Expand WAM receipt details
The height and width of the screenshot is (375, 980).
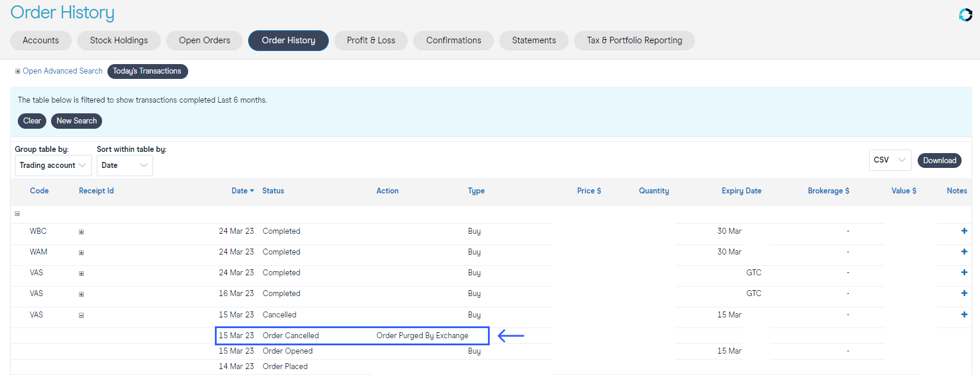coord(81,253)
